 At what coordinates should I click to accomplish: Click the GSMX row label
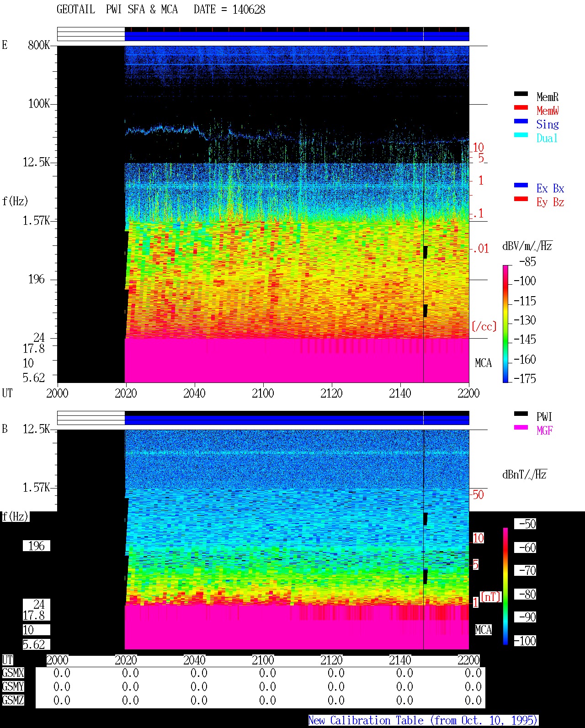click(x=13, y=673)
